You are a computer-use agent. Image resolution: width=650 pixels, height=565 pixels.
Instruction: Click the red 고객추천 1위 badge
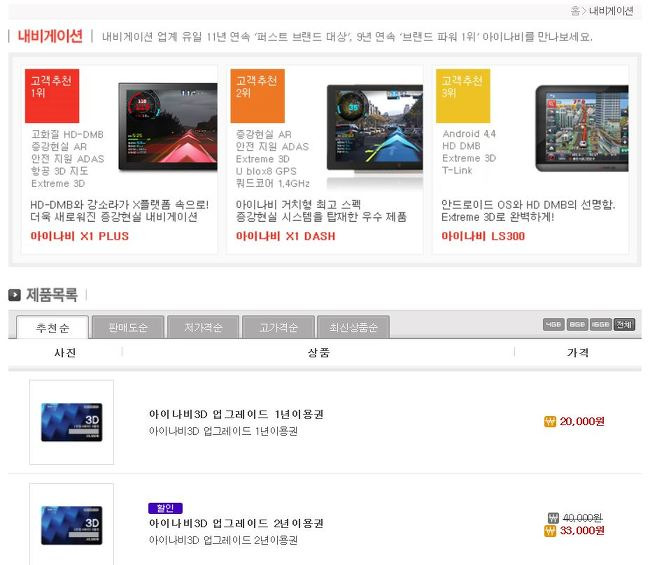pos(52,96)
